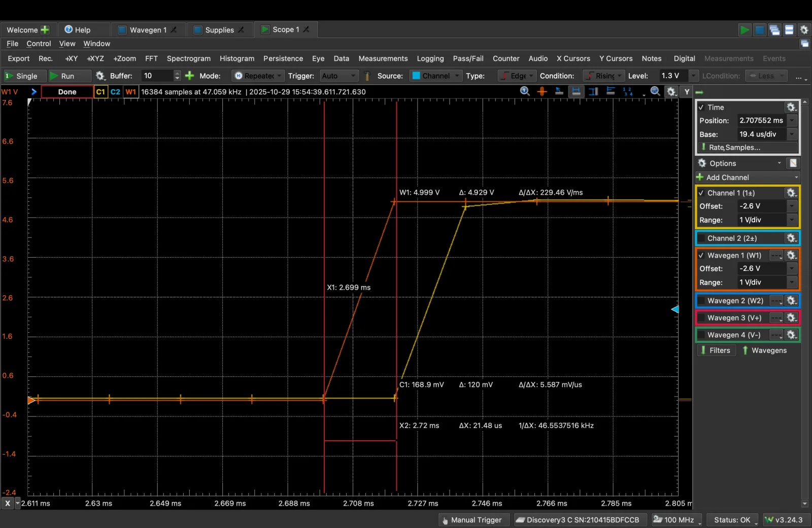Open Channel 1 gear settings
This screenshot has width=812, height=528.
click(x=791, y=193)
